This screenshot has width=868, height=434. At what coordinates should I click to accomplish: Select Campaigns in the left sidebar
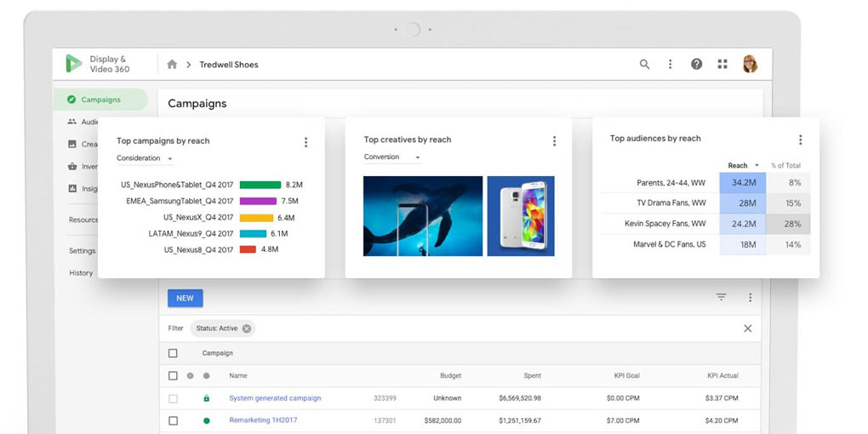point(100,100)
